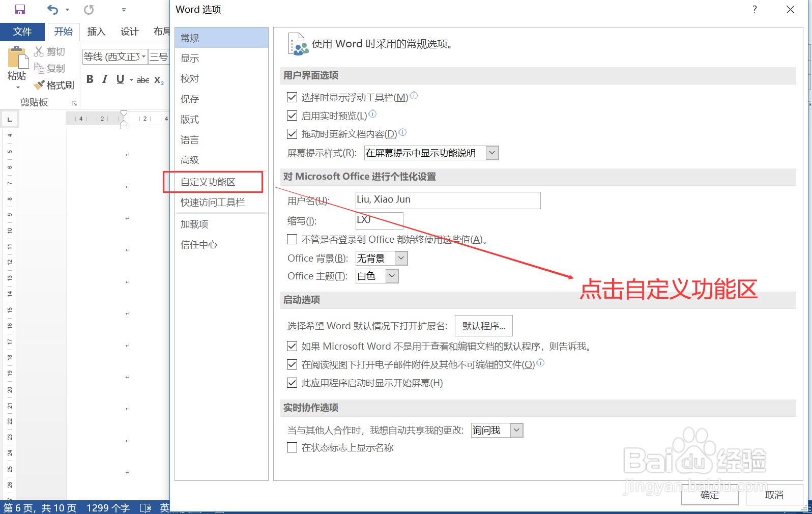Click the 用户名 input field

448,200
